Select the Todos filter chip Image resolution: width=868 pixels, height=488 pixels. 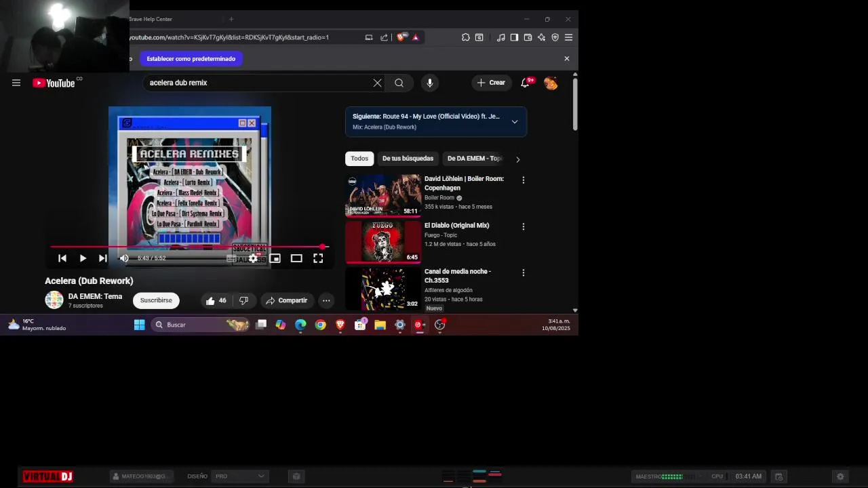tap(359, 159)
